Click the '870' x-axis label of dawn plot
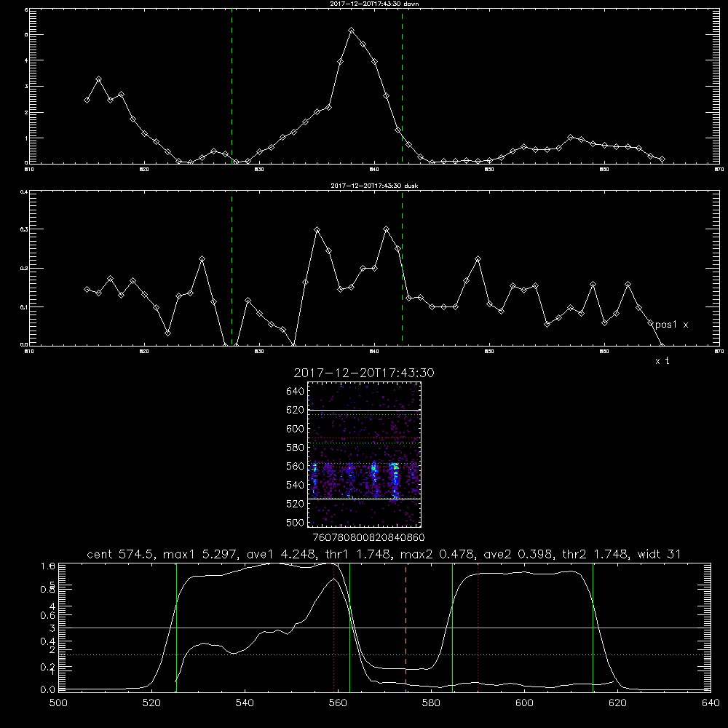The height and width of the screenshot is (728, 728). 719,170
